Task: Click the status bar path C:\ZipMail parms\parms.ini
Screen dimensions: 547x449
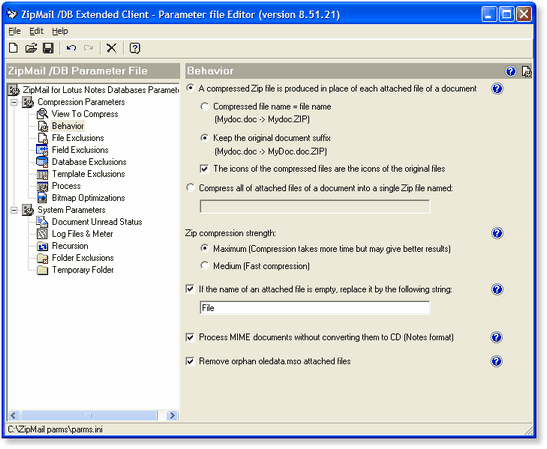Action: click(x=55, y=429)
